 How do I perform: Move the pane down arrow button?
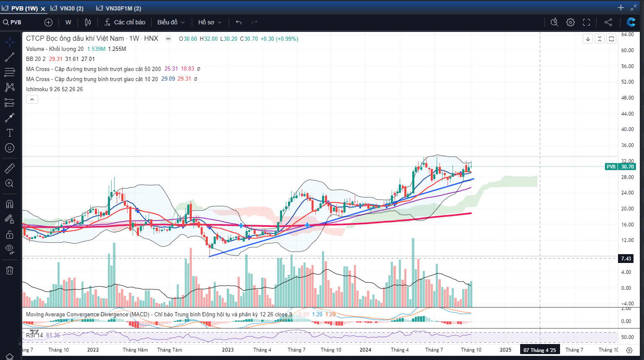pos(588,39)
